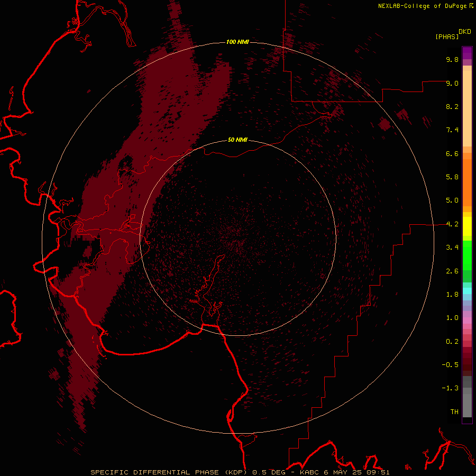Click the 2.6 legend value
This screenshot has height=476, width=476.
tap(452, 271)
